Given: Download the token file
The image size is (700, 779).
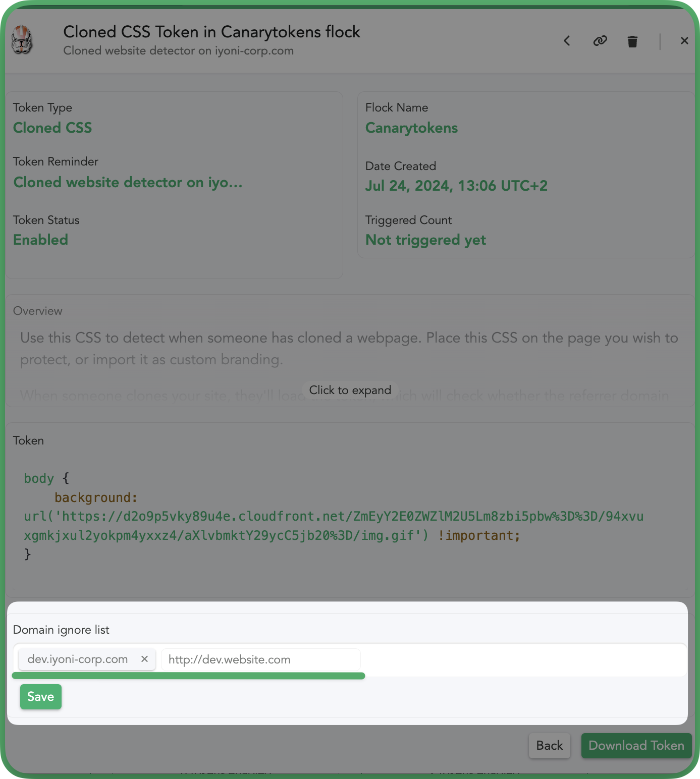Looking at the screenshot, I should point(636,746).
